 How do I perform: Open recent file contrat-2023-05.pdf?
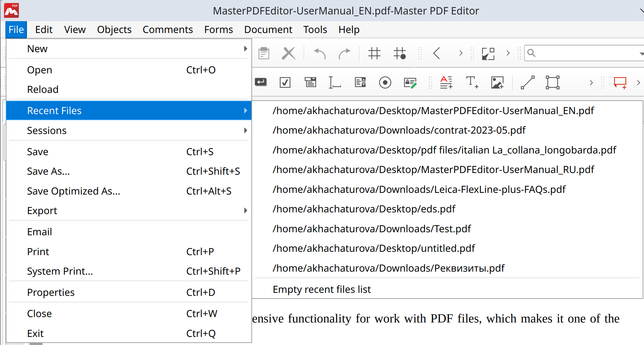point(447,130)
